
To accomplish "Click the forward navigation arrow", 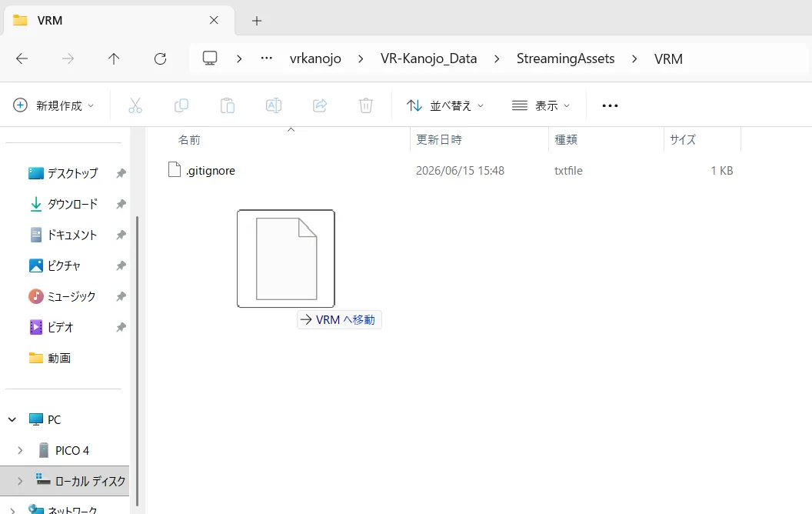I will point(68,58).
